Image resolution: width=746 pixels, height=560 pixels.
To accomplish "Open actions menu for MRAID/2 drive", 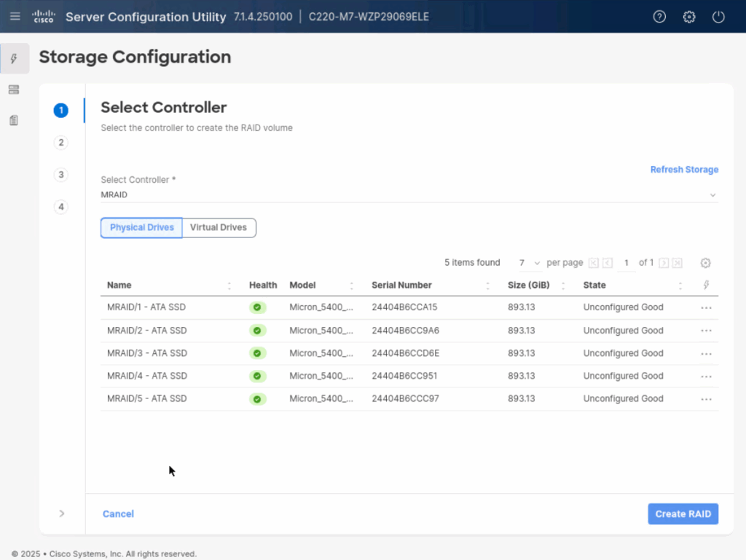I will point(706,331).
